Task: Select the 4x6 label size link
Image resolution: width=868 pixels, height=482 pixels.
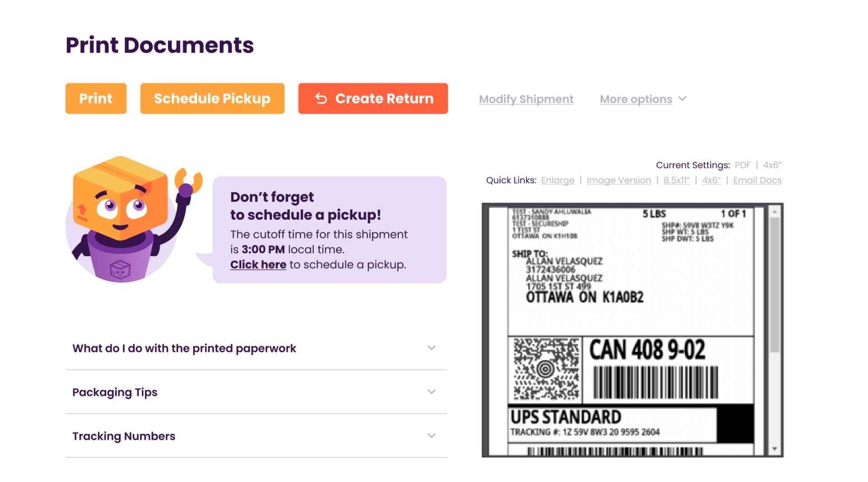Action: point(711,180)
